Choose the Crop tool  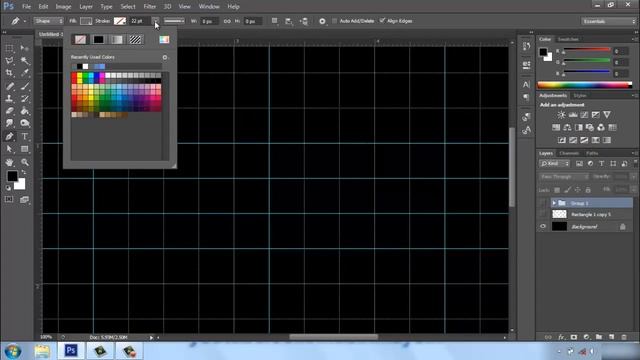[9, 73]
